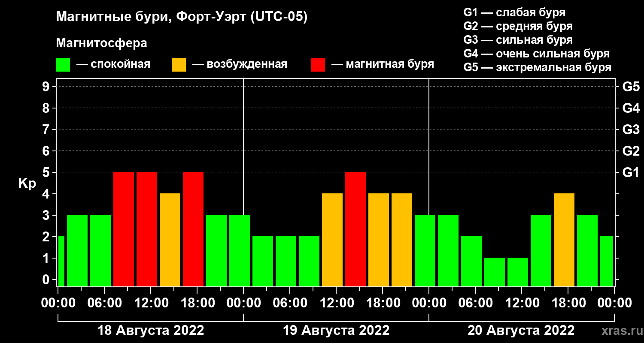Click the 'G3' label on the right axis
This screenshot has height=343, width=644.
(631, 129)
